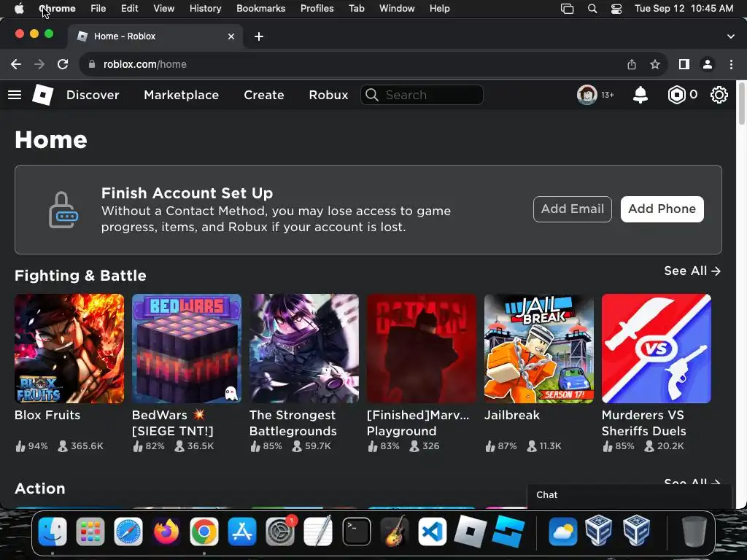Open the Blox Fruits game thumbnail
This screenshot has height=560, width=747.
point(69,349)
